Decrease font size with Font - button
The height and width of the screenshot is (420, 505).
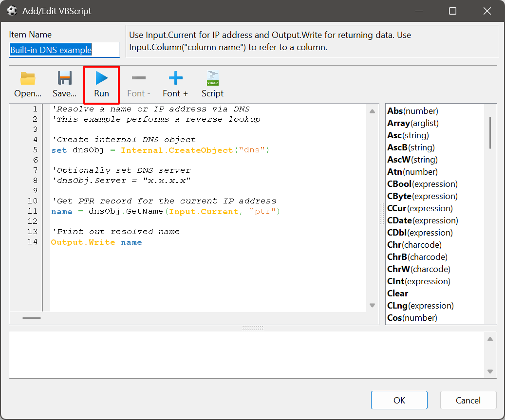click(138, 84)
